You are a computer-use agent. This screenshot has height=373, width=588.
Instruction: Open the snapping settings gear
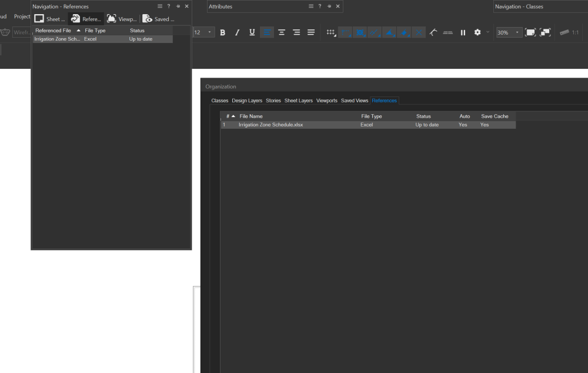pyautogui.click(x=478, y=32)
